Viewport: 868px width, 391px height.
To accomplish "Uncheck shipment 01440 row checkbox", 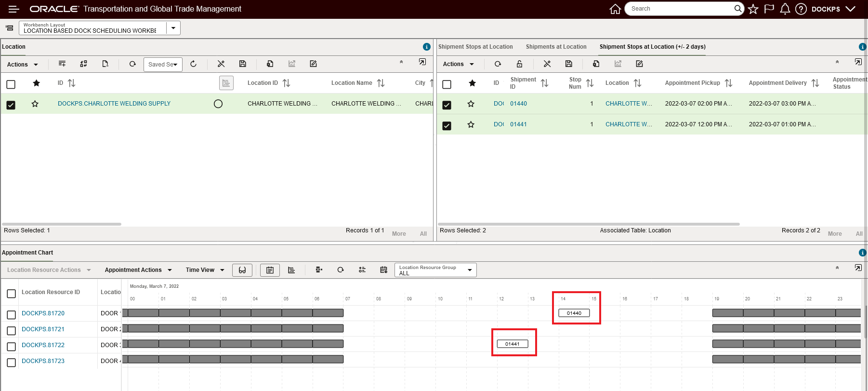I will 447,105.
